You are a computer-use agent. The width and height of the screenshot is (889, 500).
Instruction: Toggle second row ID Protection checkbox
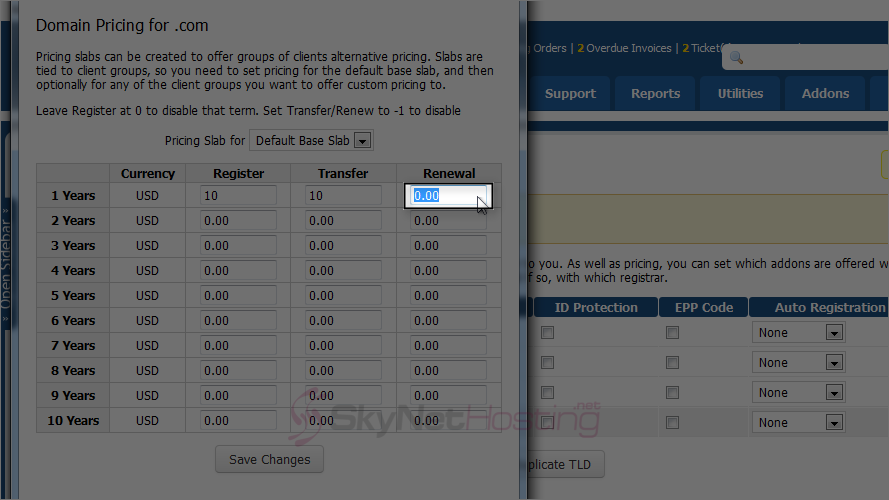[x=547, y=362]
